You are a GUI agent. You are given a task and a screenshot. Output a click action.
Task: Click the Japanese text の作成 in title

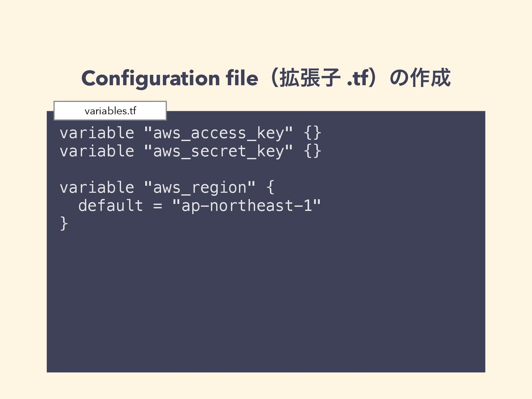(420, 78)
